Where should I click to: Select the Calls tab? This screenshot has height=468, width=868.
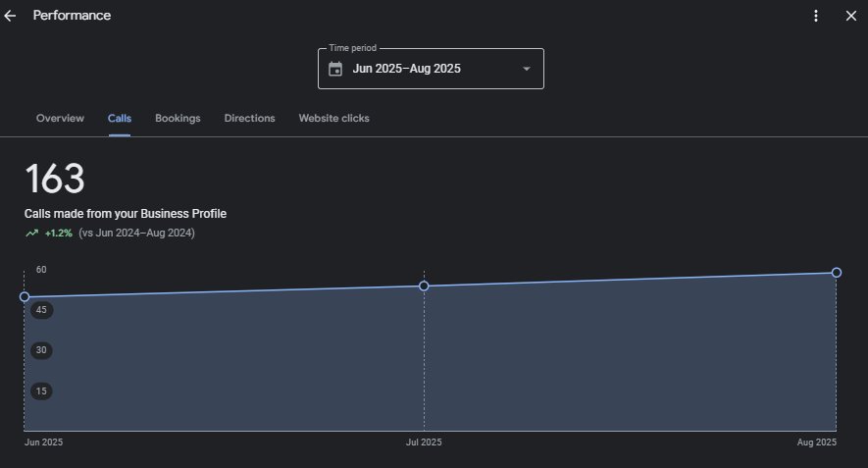point(120,119)
